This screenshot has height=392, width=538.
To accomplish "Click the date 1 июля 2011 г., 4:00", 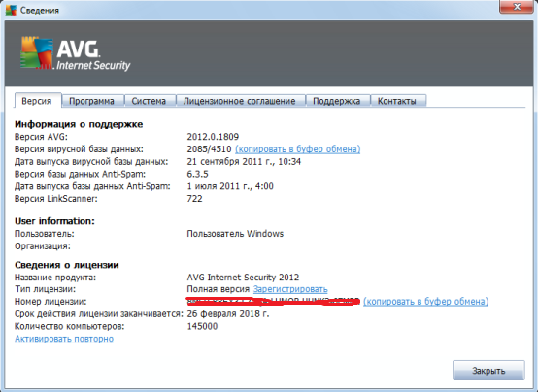I will [230, 186].
